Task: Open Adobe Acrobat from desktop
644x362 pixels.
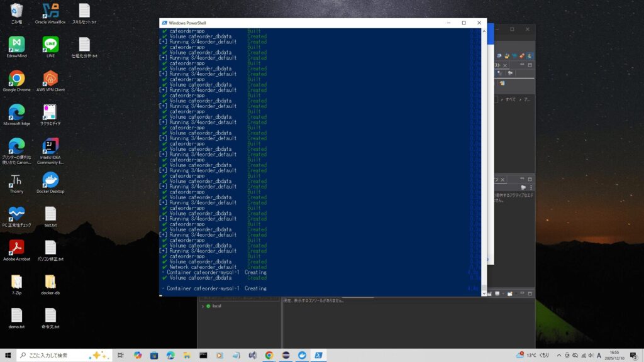Action: 16,248
